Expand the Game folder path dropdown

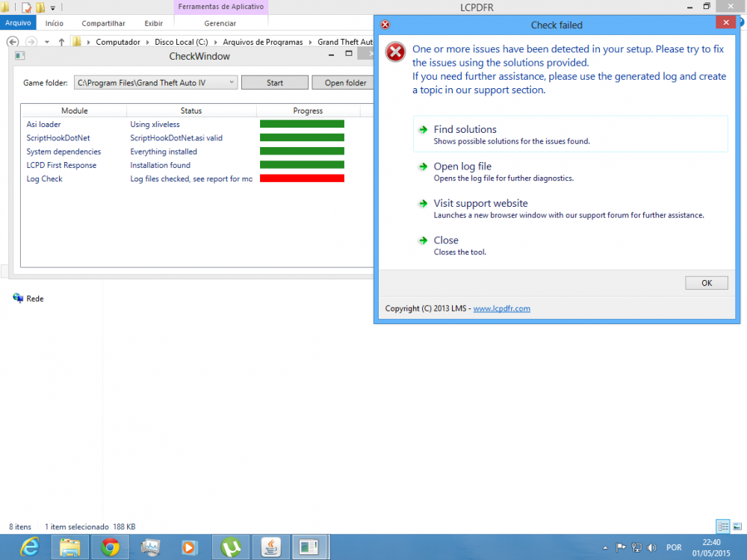(232, 82)
